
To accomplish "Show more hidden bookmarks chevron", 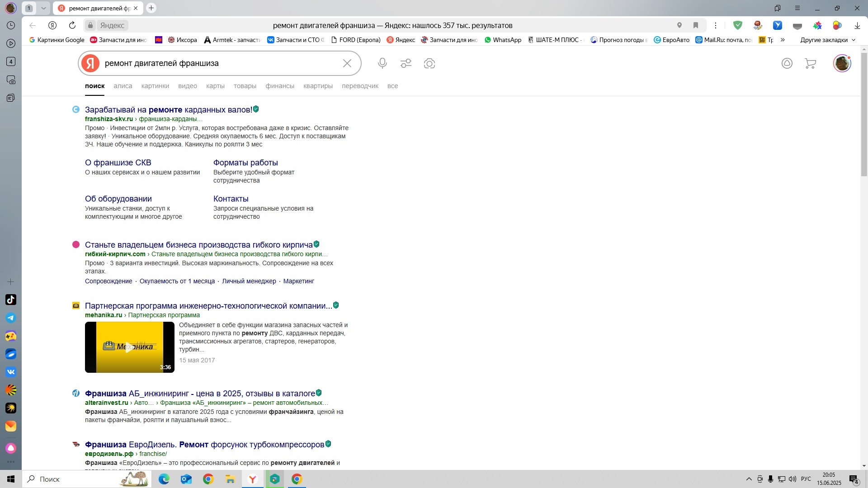I will point(783,40).
